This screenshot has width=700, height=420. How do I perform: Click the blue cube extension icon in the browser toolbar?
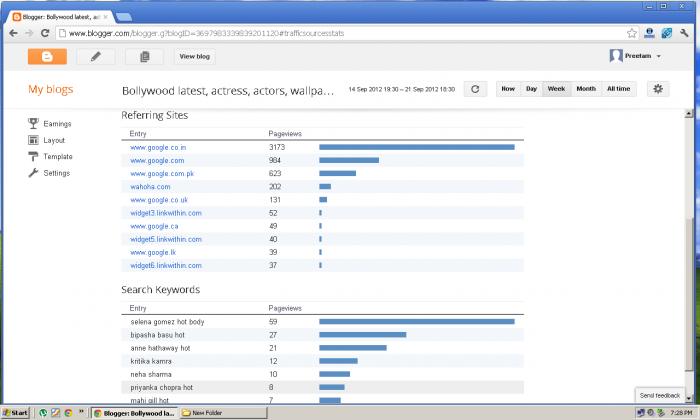tap(667, 33)
